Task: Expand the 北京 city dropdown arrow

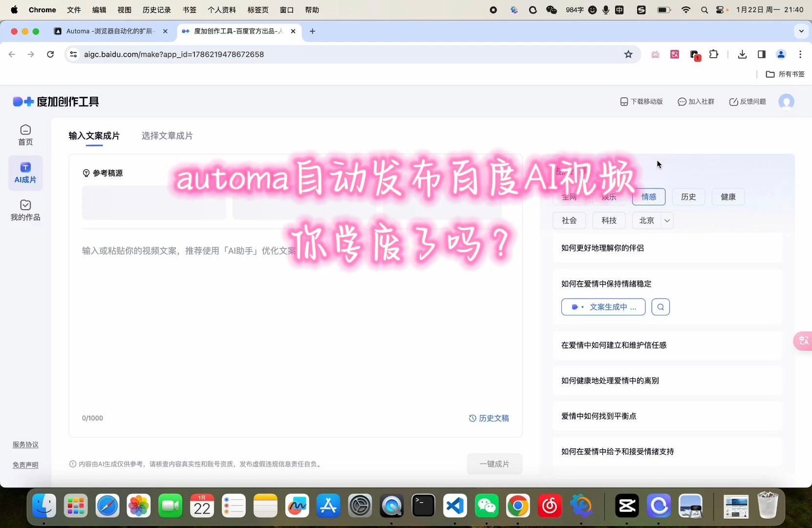Action: pos(667,220)
